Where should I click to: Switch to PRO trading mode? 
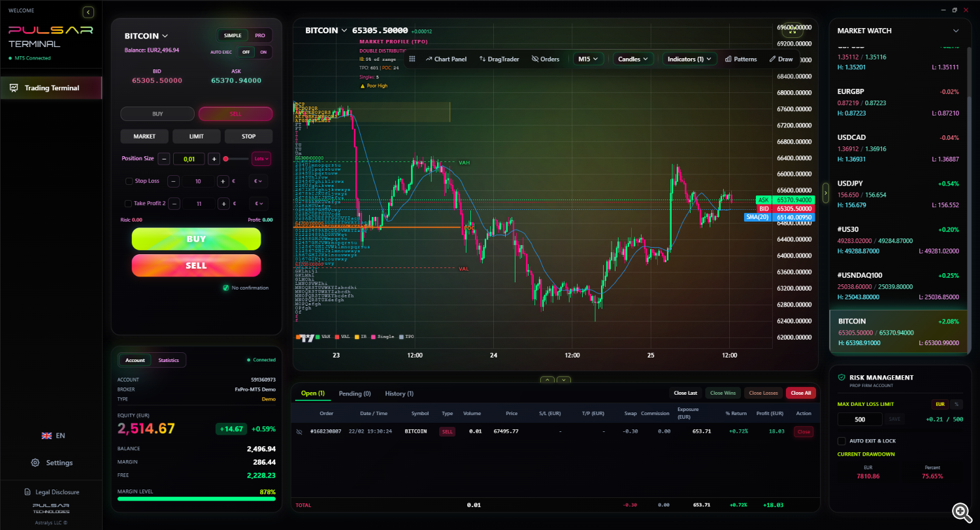260,35
